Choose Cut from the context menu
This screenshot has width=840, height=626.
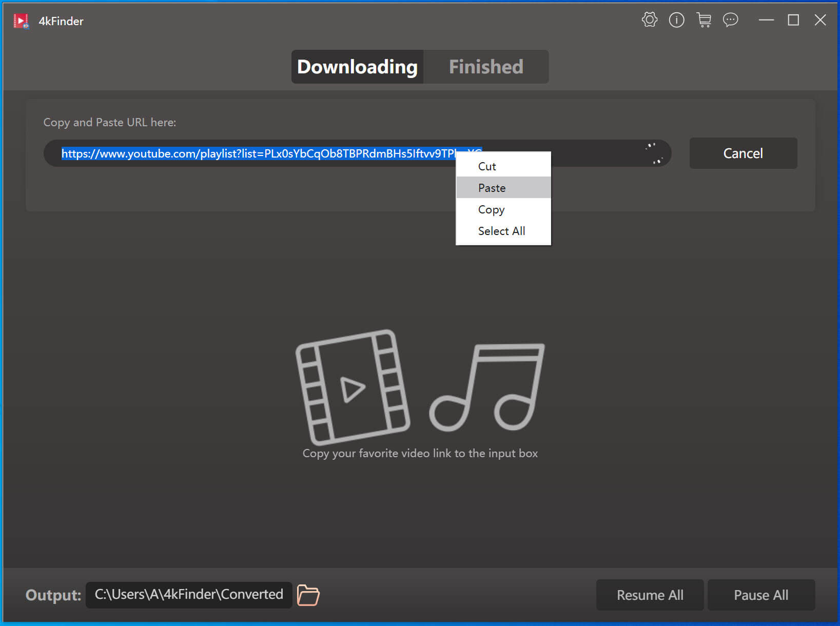tap(487, 166)
